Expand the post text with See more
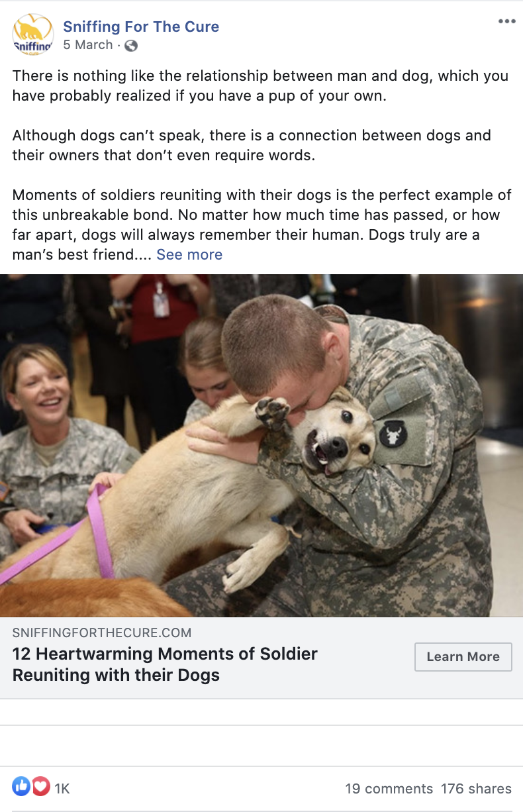 tap(189, 254)
